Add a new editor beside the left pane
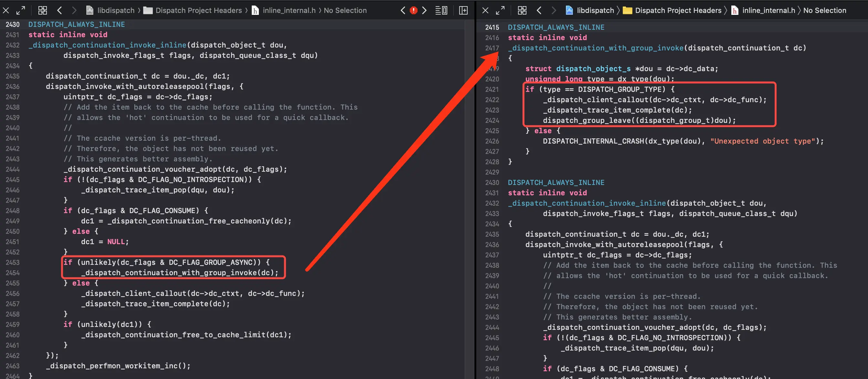 pyautogui.click(x=463, y=10)
